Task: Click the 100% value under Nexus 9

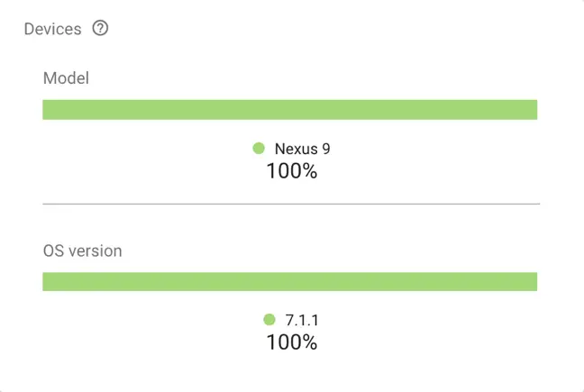Action: click(x=291, y=170)
